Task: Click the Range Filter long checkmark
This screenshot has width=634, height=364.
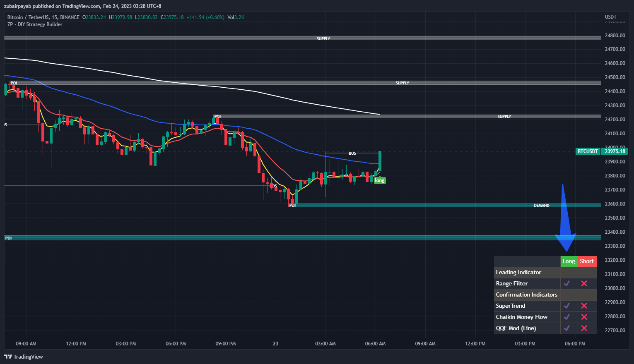Action: pyautogui.click(x=567, y=283)
